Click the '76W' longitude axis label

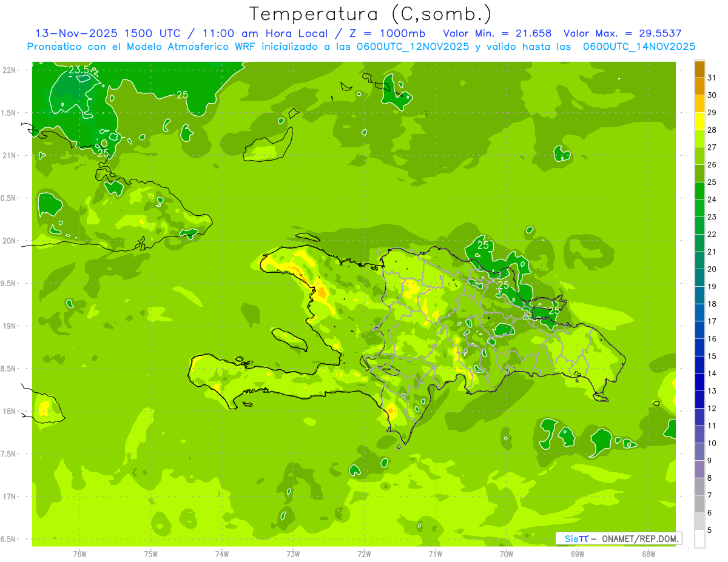pyautogui.click(x=79, y=554)
